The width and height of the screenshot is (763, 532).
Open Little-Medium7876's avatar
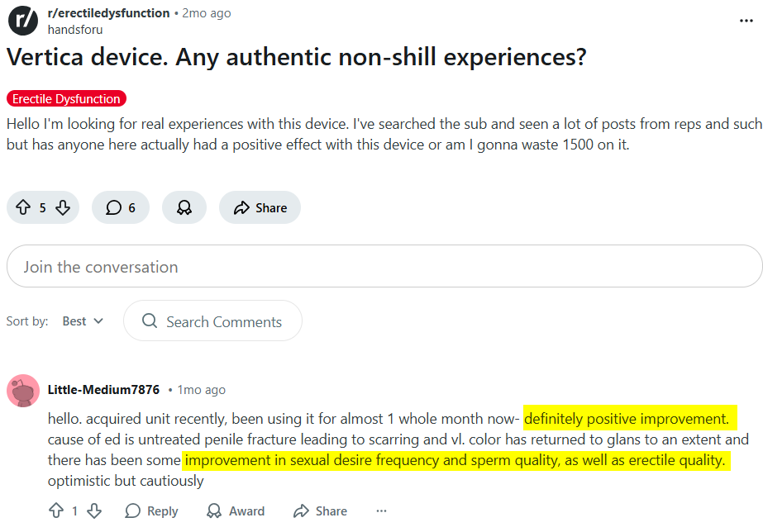tap(23, 390)
